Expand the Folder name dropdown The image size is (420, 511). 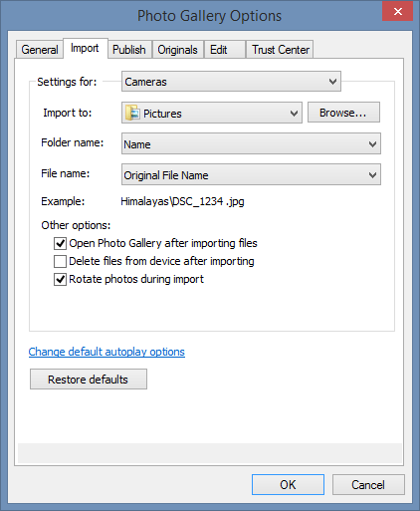[251, 143]
